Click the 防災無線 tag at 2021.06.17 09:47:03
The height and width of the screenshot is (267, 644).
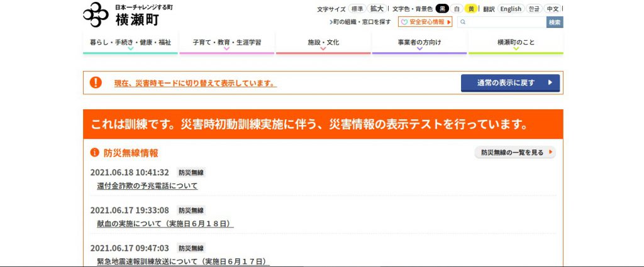click(191, 248)
